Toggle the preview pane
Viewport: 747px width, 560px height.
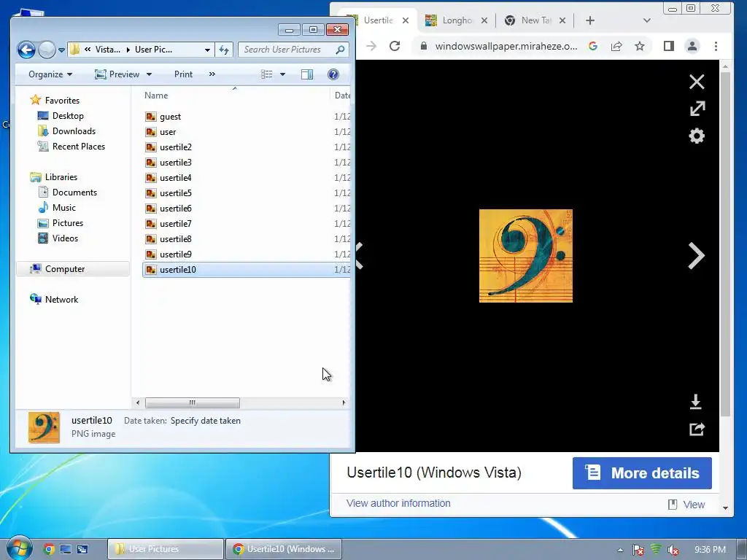(307, 74)
